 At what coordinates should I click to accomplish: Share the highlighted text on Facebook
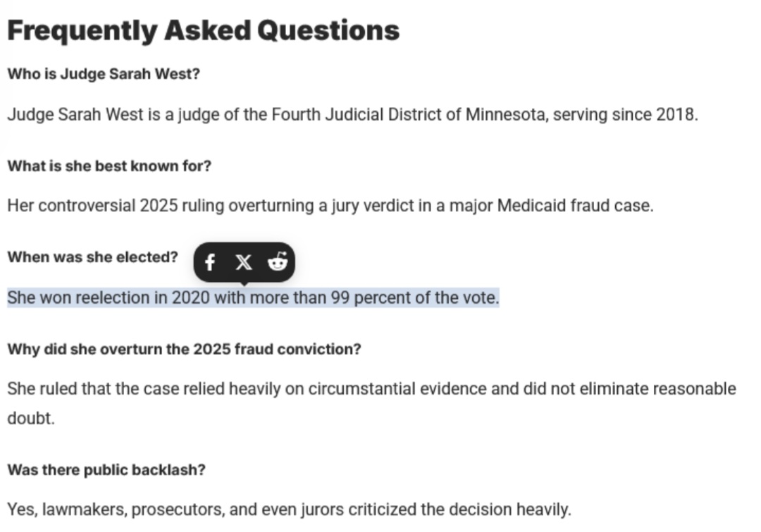coord(209,264)
